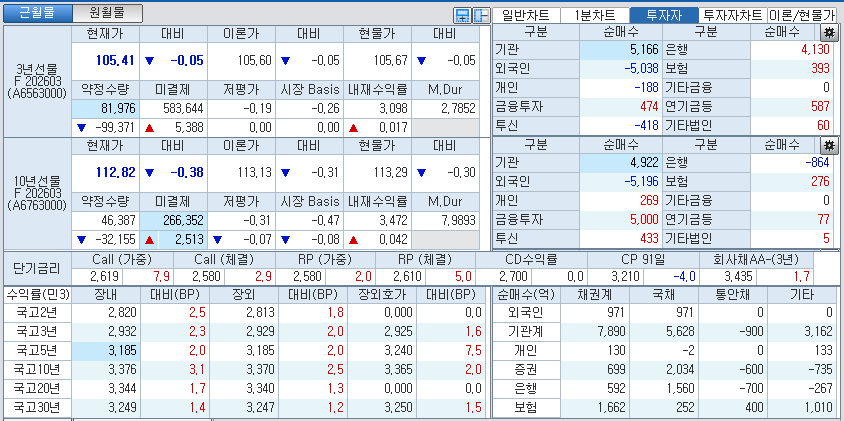This screenshot has height=421, width=844.
Task: Select the 국고3년 row label
Action: tap(37, 332)
